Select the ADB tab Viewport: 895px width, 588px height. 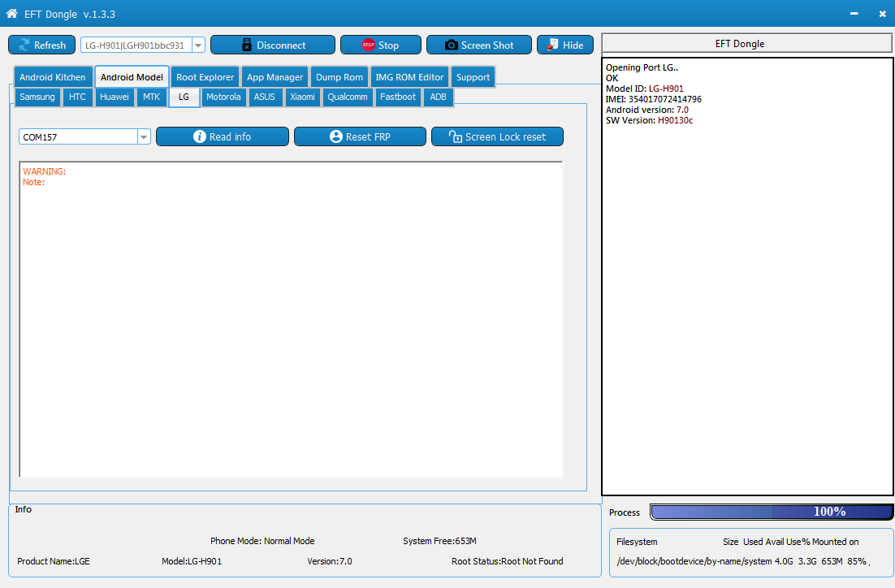(438, 97)
